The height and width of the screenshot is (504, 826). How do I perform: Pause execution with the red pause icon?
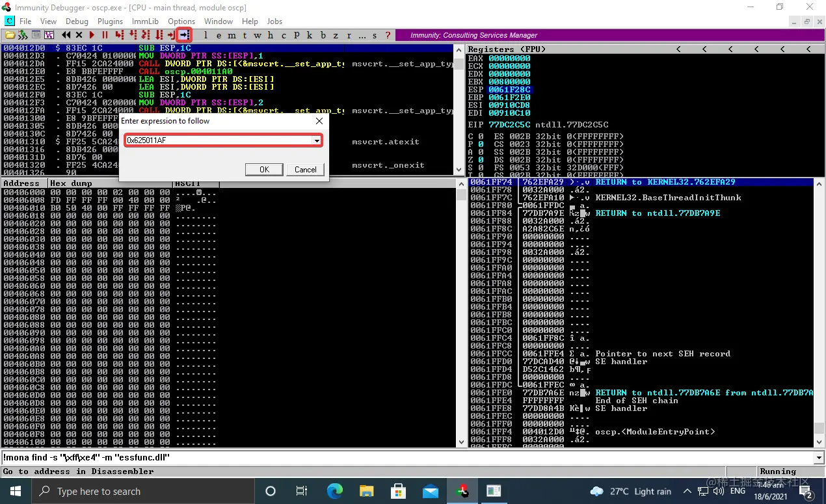click(x=105, y=35)
